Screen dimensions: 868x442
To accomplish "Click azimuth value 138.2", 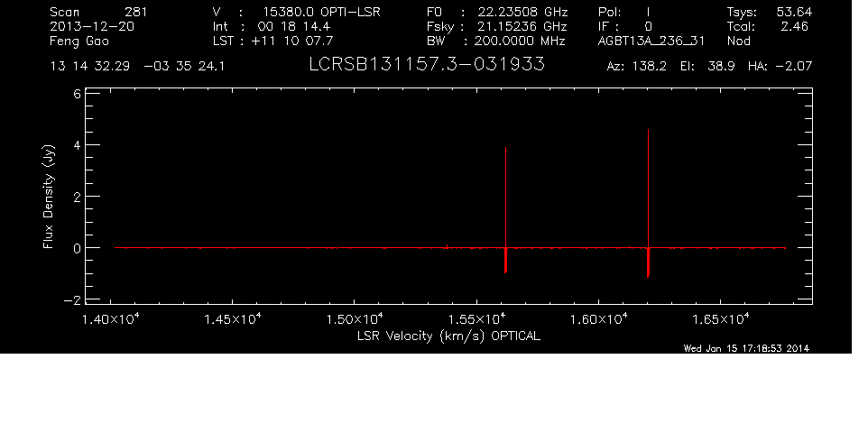I will (x=650, y=67).
